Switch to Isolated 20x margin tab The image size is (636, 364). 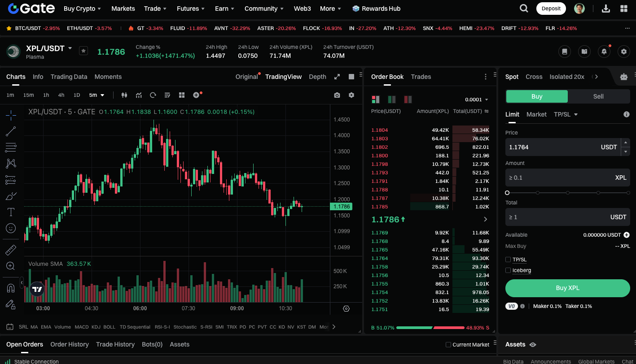pos(567,77)
